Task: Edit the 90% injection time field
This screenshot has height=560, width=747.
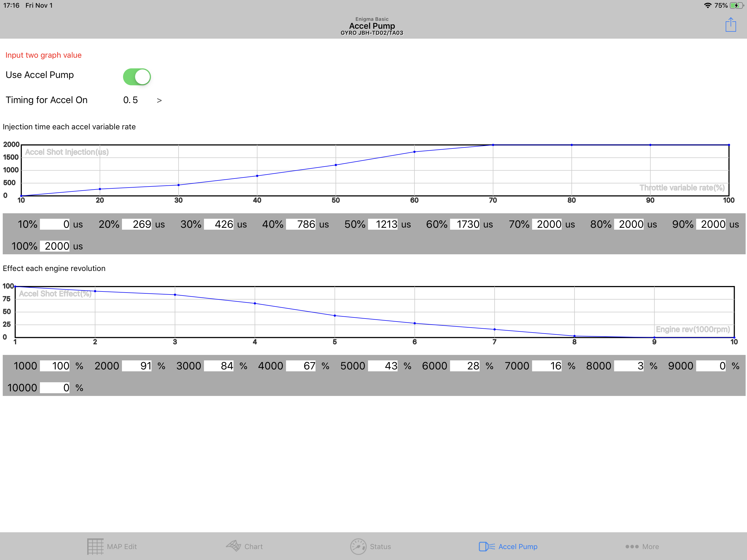Action: pyautogui.click(x=711, y=224)
